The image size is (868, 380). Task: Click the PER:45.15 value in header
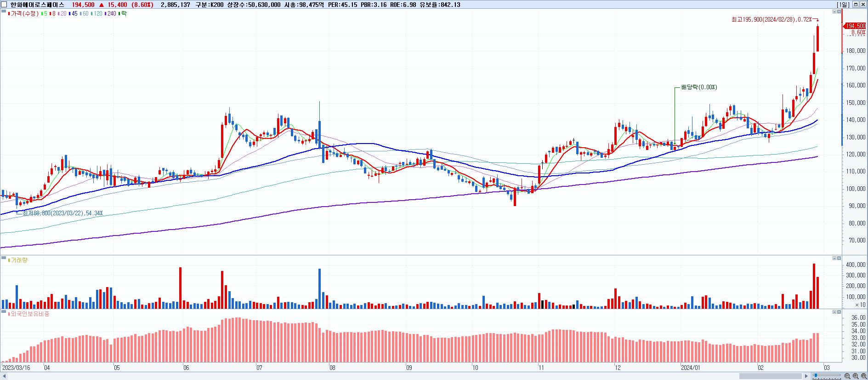343,5
